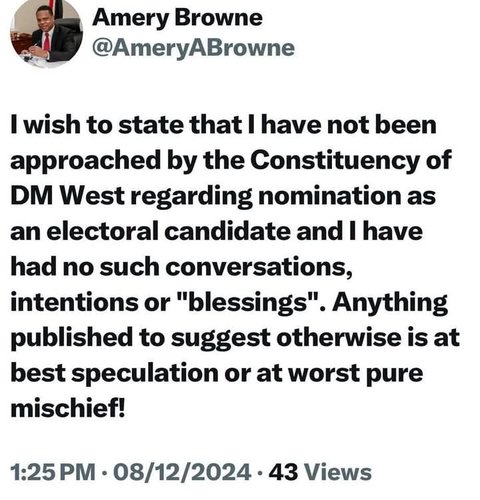The image size is (480, 500).
Task: Open the @AmeryABrowne handle link
Action: click(193, 48)
